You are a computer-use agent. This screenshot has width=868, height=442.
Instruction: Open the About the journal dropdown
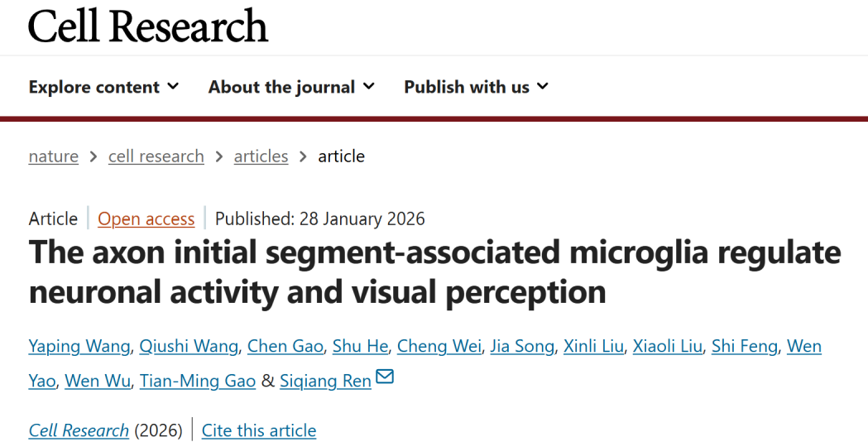pos(291,87)
